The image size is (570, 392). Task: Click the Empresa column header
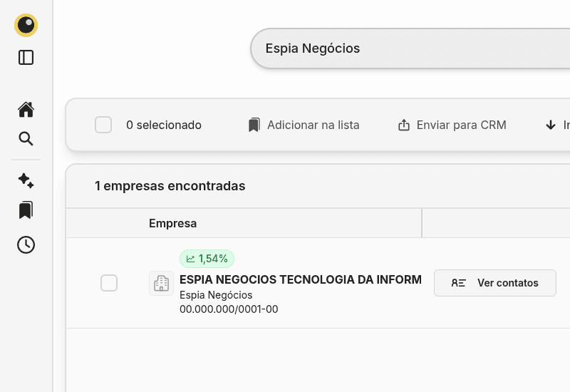point(172,224)
